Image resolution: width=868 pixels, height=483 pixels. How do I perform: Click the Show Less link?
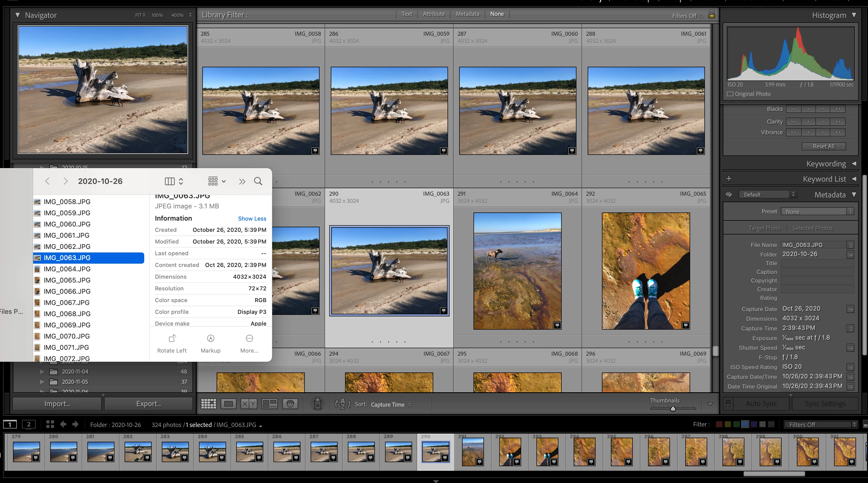pyautogui.click(x=252, y=219)
